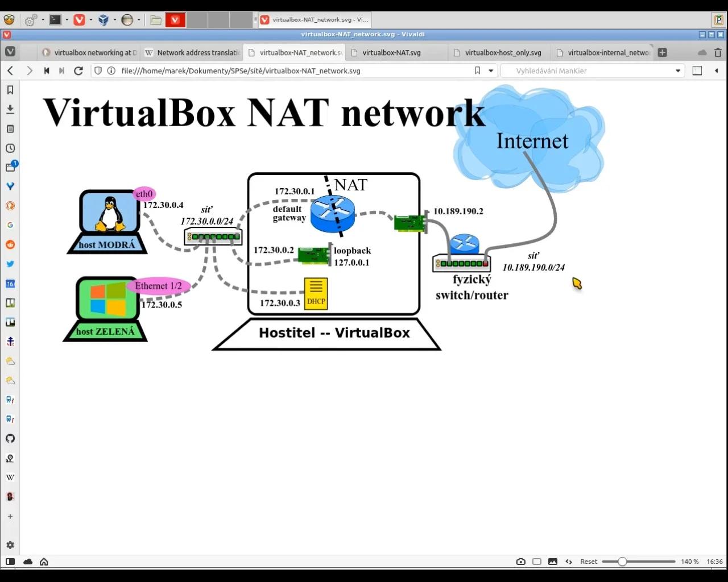Click the page reload icon in the toolbar
This screenshot has width=728, height=582.
coord(78,70)
